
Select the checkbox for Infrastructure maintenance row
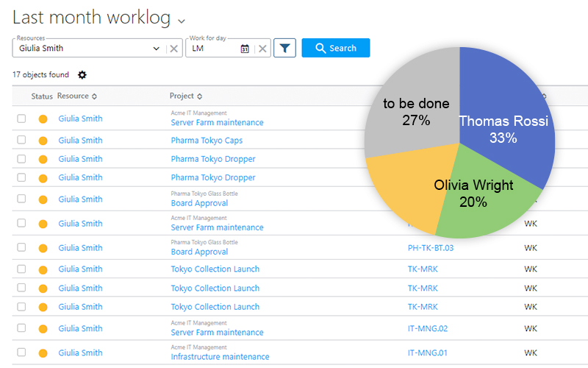pyautogui.click(x=21, y=353)
